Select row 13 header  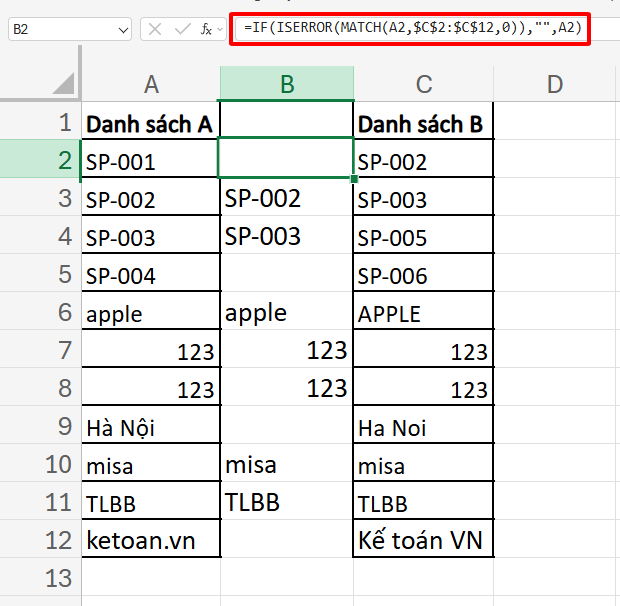40,578
